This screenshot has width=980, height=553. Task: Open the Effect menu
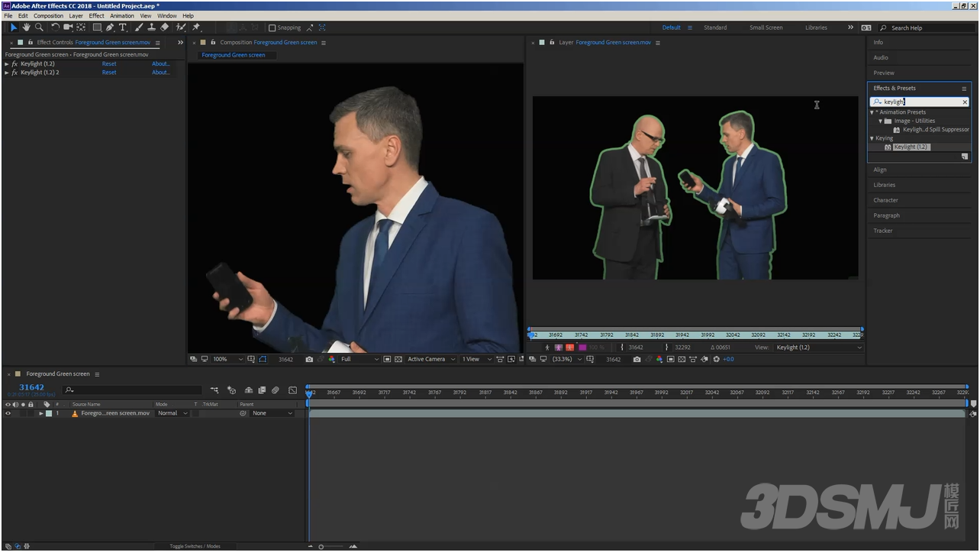coord(97,15)
